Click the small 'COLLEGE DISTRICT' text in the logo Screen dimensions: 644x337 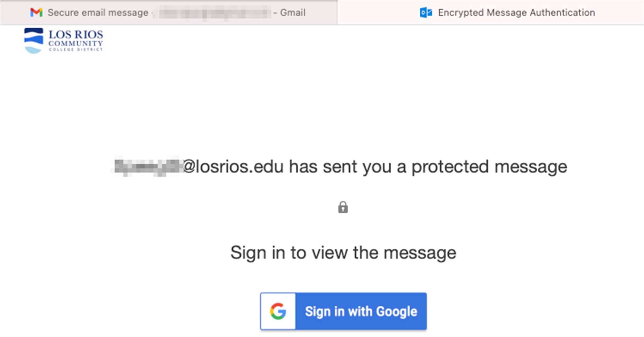76,50
